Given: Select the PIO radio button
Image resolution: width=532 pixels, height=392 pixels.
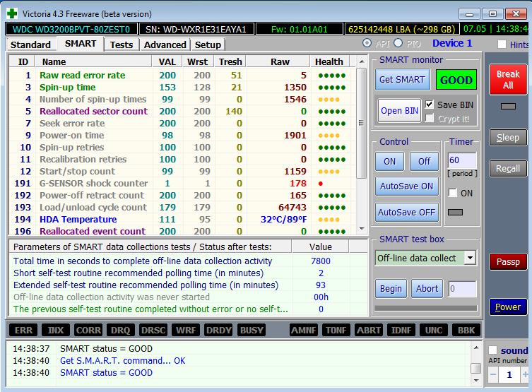Looking at the screenshot, I should (398, 43).
